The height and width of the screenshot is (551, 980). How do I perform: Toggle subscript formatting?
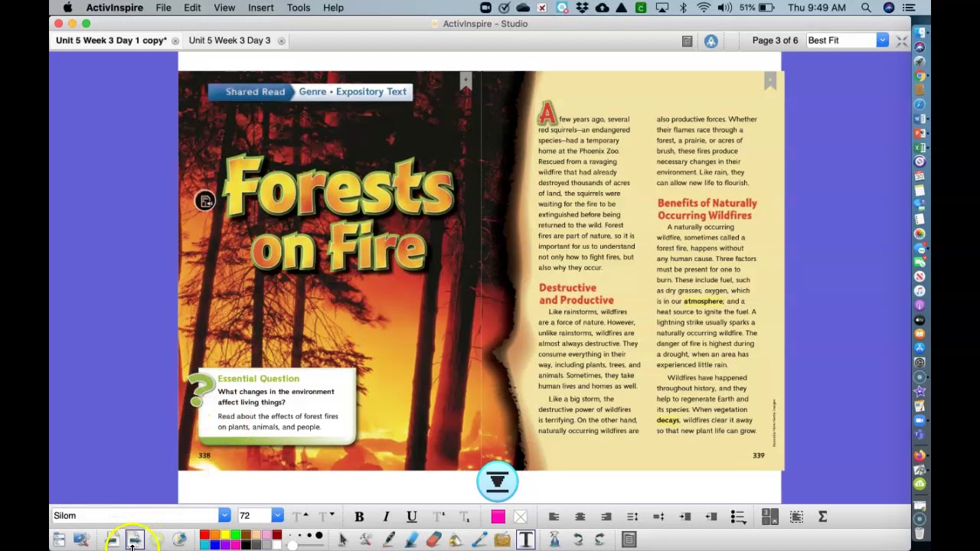(465, 517)
